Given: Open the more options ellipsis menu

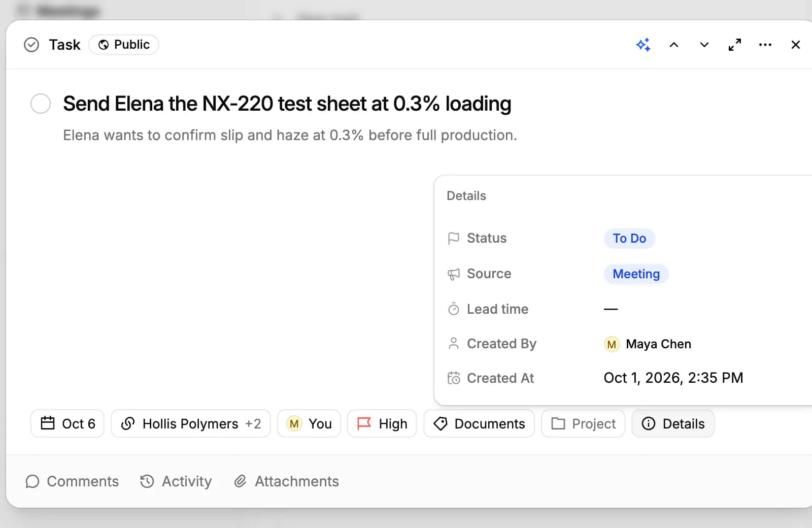Looking at the screenshot, I should point(765,45).
